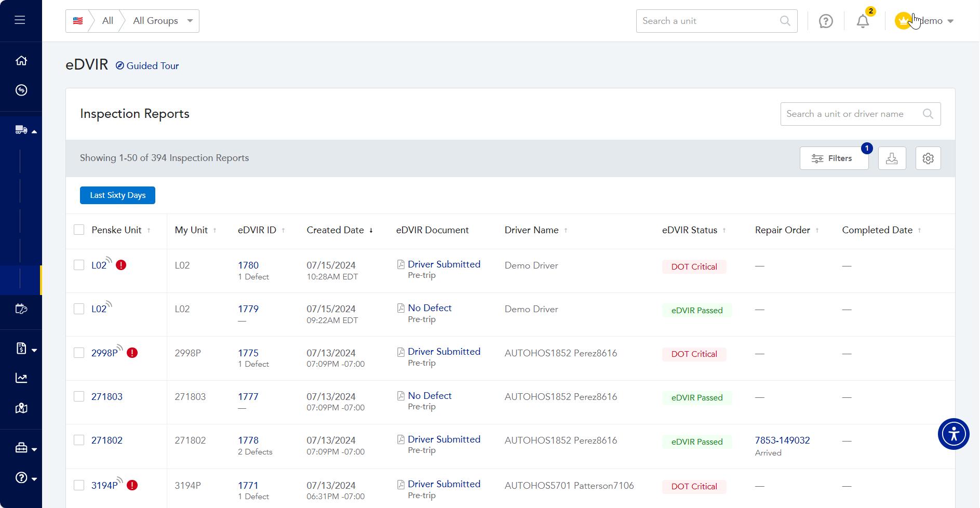Open the notifications bell
The image size is (980, 508).
[x=863, y=21]
